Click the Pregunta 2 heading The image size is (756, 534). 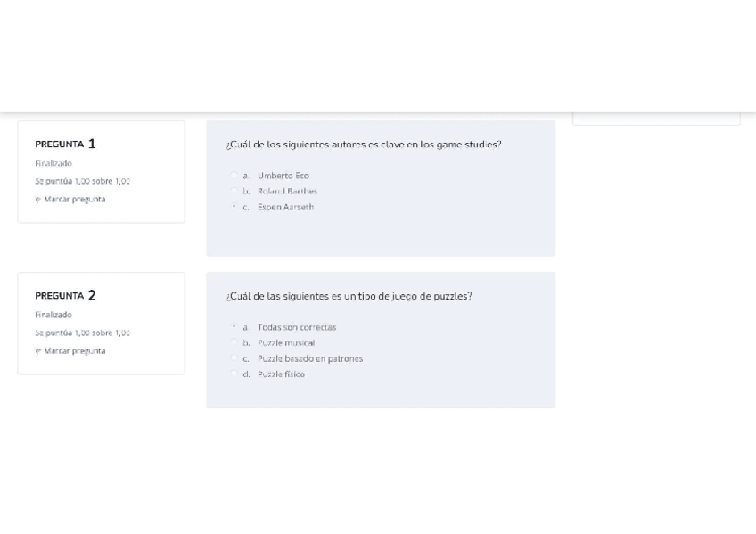click(65, 295)
